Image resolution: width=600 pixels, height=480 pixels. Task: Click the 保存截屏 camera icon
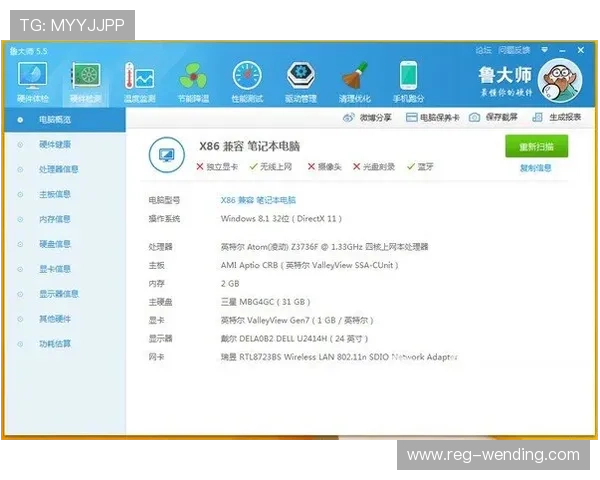[x=474, y=118]
